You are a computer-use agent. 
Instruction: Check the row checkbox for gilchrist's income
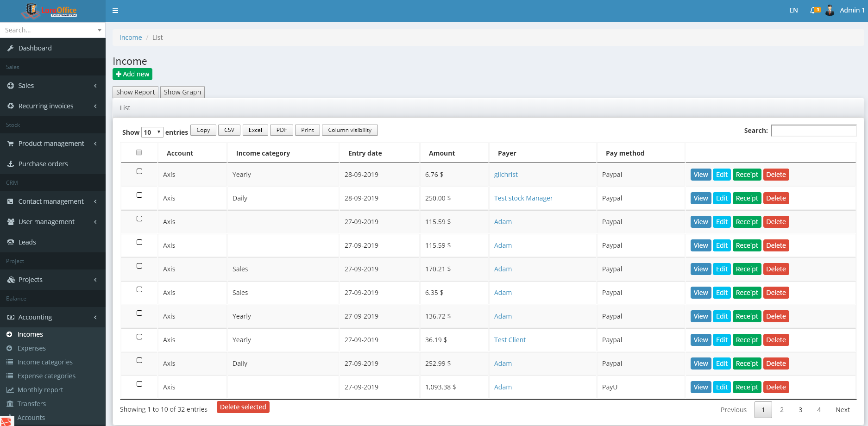139,171
